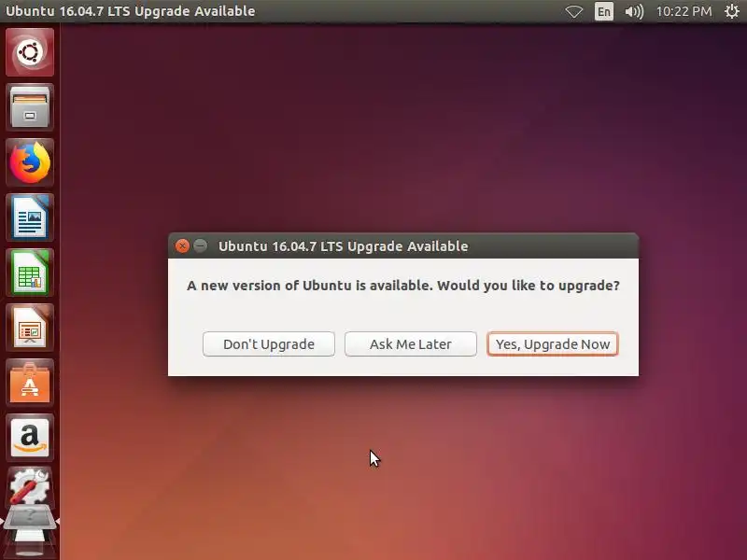Open the sound volume indicator menu
Screen dimensions: 747x560
[x=634, y=11]
